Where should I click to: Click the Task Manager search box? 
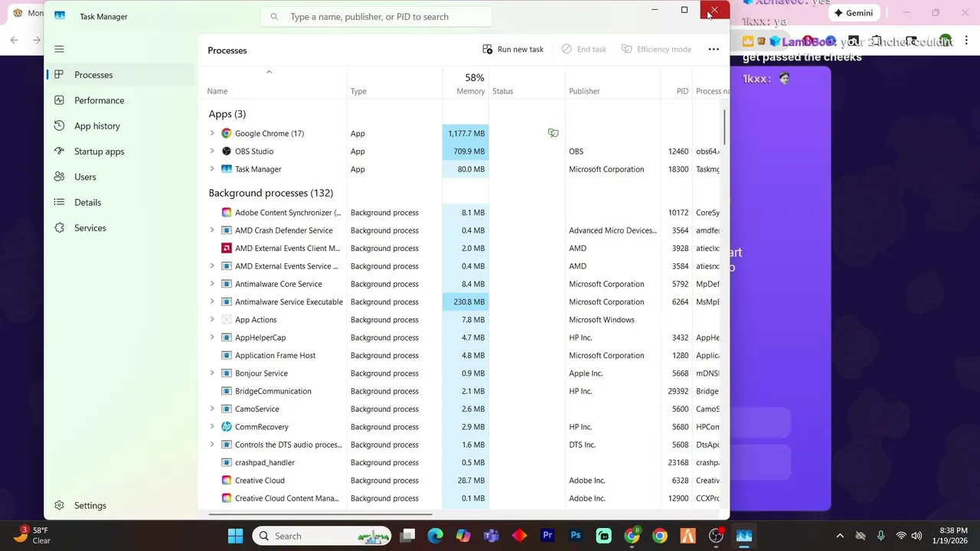pos(377,17)
